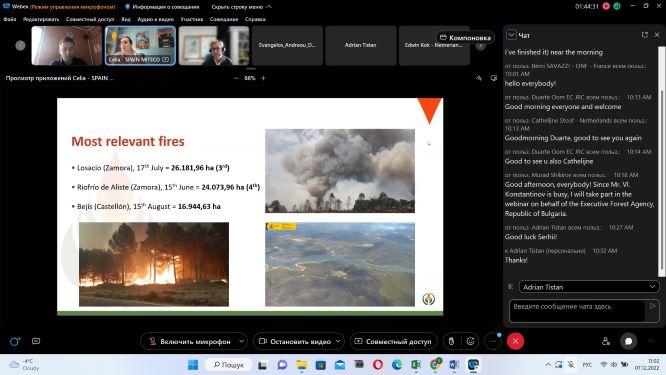Zoom in shared content with plus
666x375 pixels.
(x=263, y=78)
